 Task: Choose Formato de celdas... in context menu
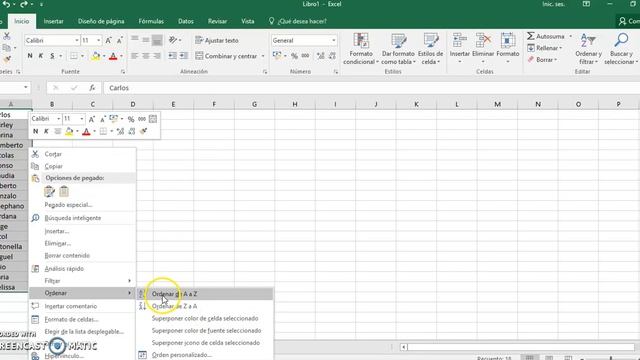pos(83,319)
